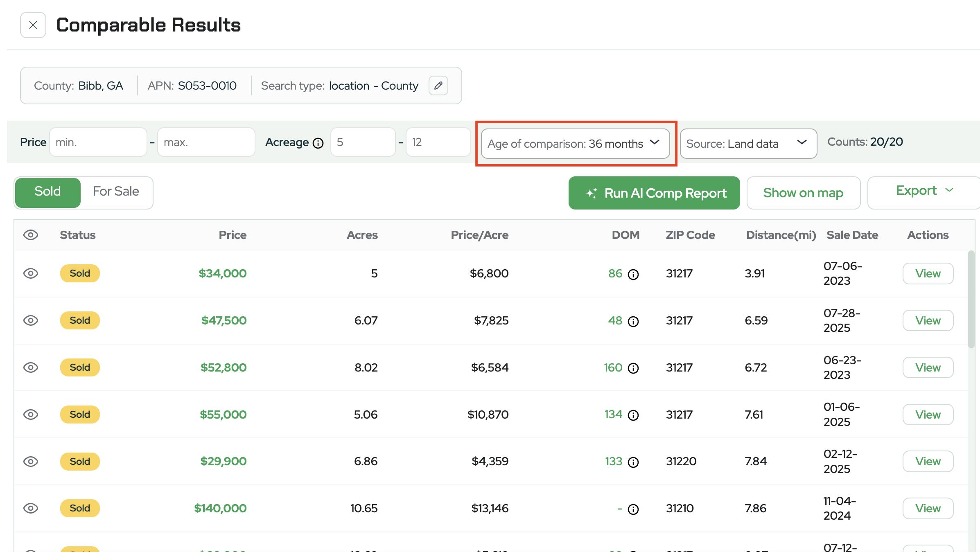
Task: Click the eye icon in the table header
Action: [31, 235]
